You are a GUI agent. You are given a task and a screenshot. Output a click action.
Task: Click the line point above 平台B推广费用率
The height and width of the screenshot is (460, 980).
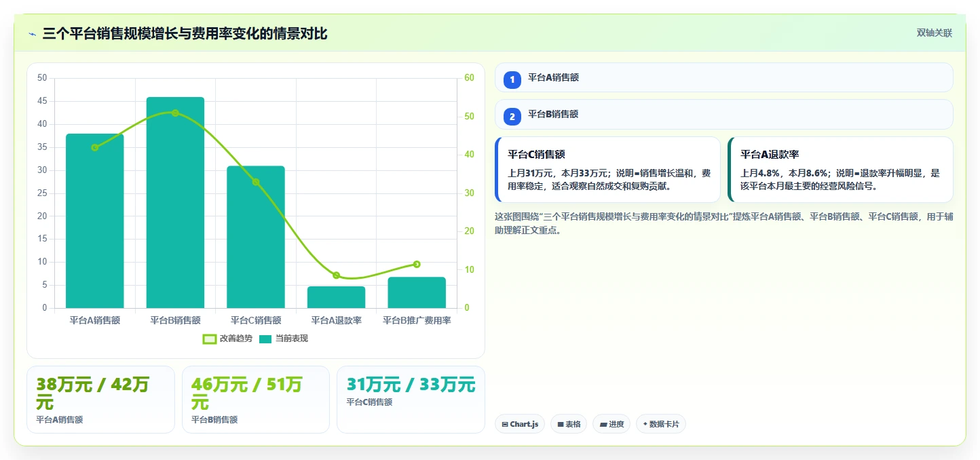click(x=417, y=264)
